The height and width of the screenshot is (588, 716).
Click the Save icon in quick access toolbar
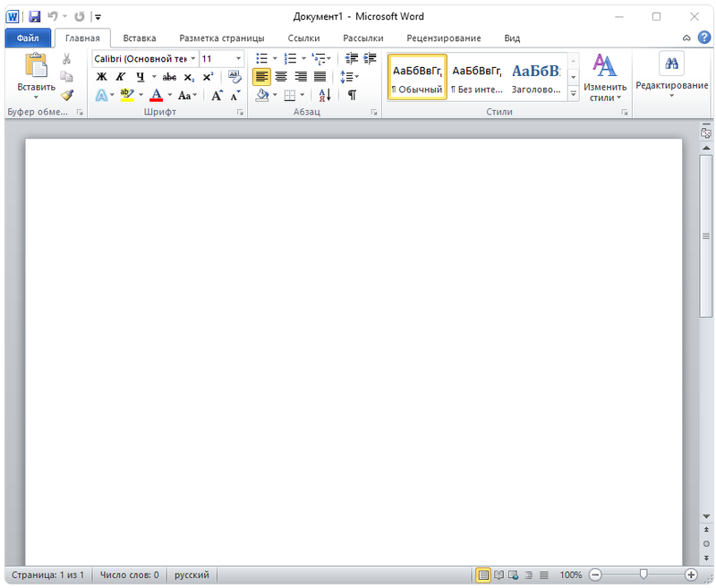click(35, 17)
